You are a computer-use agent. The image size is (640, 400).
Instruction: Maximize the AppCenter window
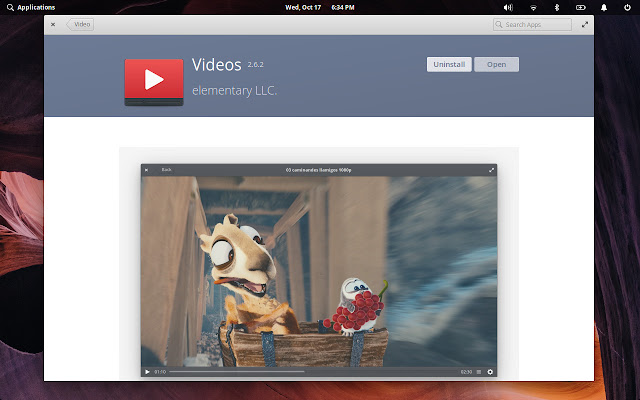[x=585, y=24]
